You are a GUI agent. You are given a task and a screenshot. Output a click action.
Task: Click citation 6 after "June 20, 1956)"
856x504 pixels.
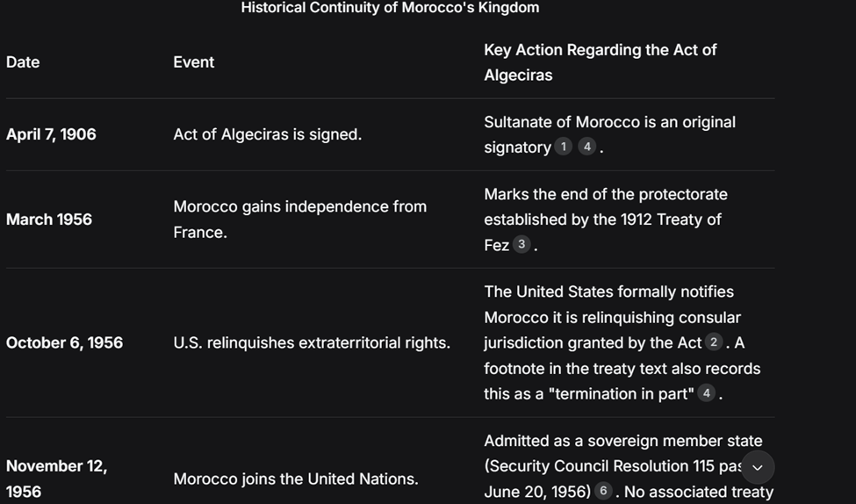(x=602, y=491)
